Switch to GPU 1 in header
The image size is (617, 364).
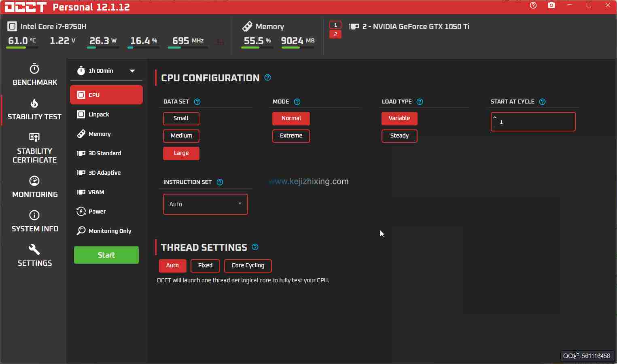point(335,25)
